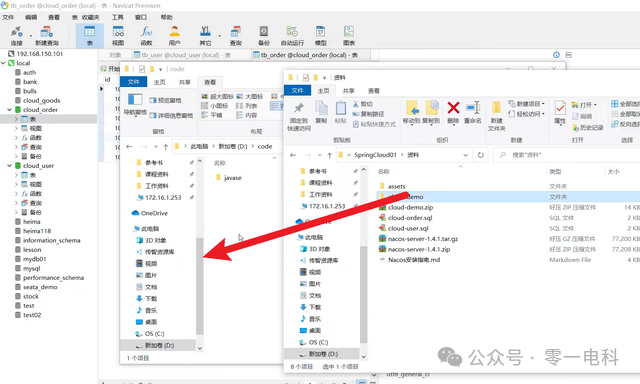Expand 表 node under cloud_user
Screen dimensions: 640x384
pyautogui.click(x=16, y=175)
